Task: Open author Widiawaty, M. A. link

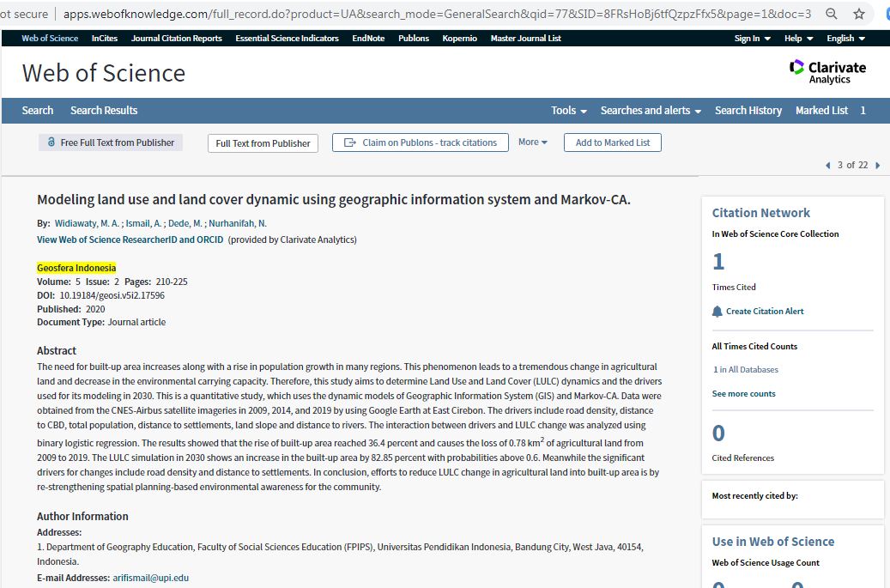Action: pyautogui.click(x=87, y=224)
